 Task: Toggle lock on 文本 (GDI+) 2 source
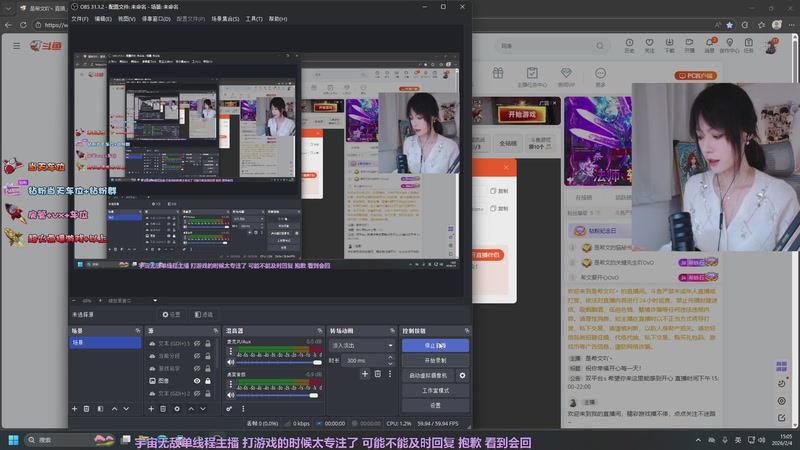click(208, 393)
